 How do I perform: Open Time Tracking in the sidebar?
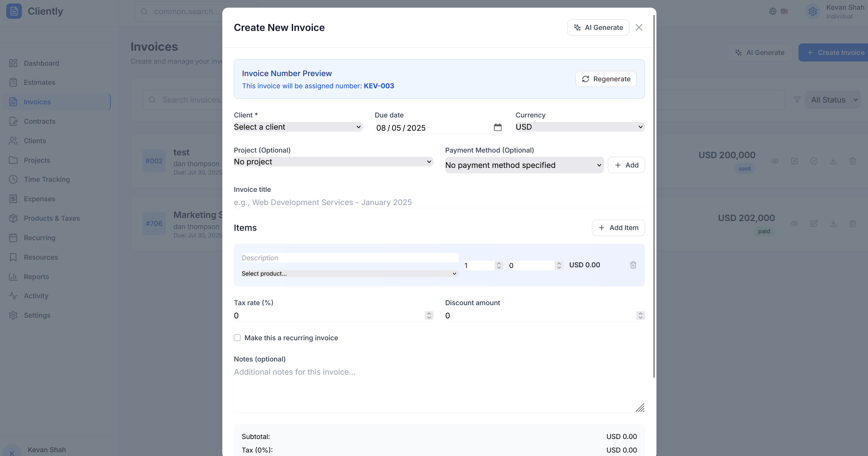(47, 179)
